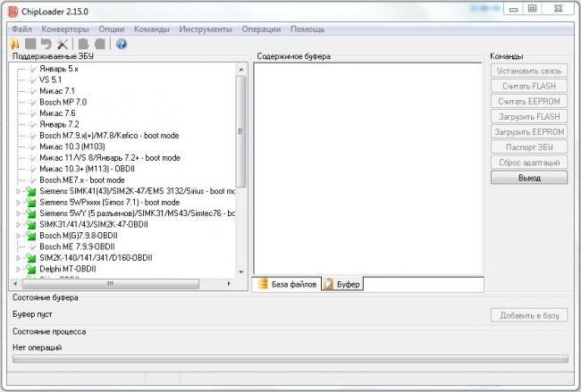The image size is (581, 392).
Task: Open the Операции menu
Action: point(261,29)
